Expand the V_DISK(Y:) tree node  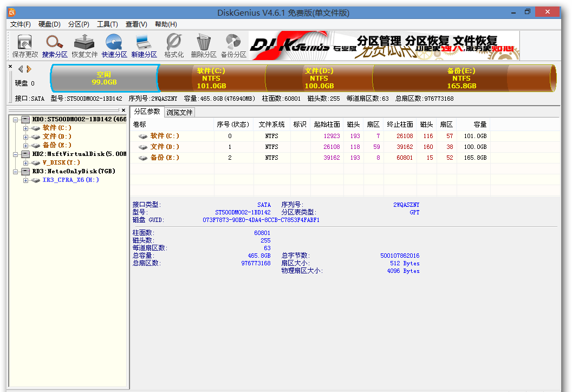tap(25, 163)
